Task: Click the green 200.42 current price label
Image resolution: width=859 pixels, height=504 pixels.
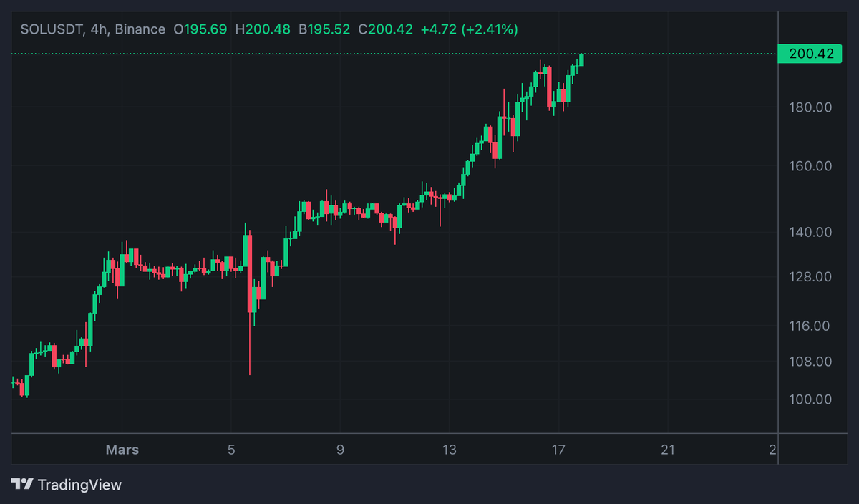Action: (810, 54)
